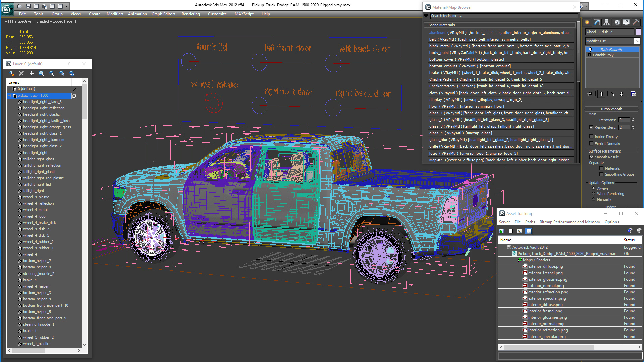The width and height of the screenshot is (644, 362).
Task: Open the Rendering menu
Action: click(x=191, y=14)
